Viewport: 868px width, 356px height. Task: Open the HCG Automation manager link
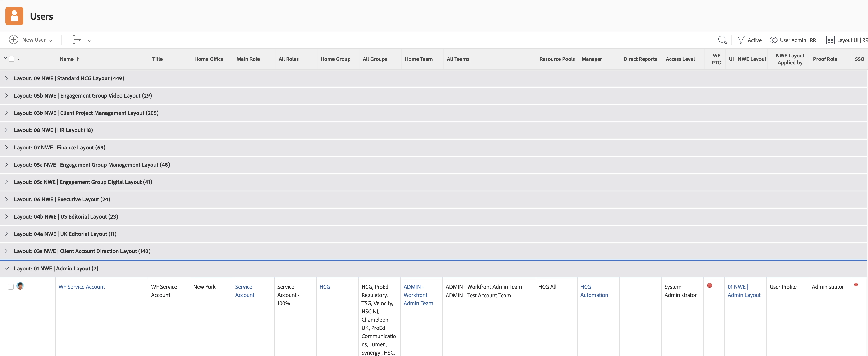click(594, 291)
